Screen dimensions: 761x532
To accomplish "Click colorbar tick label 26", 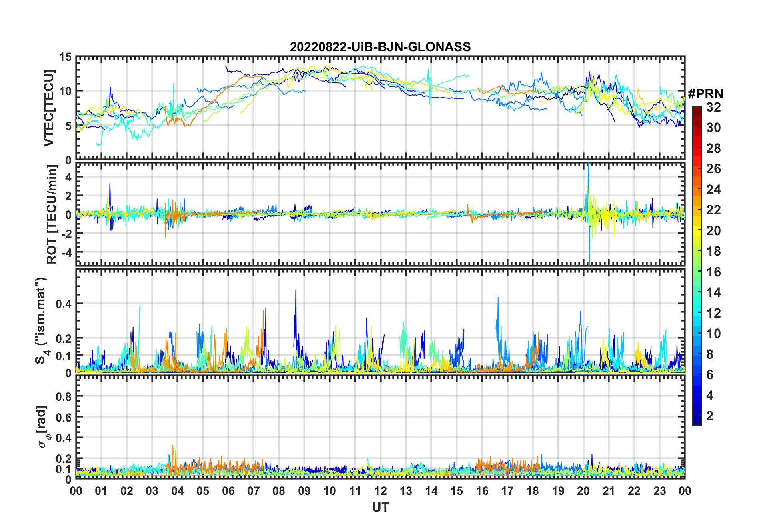I will (x=713, y=169).
